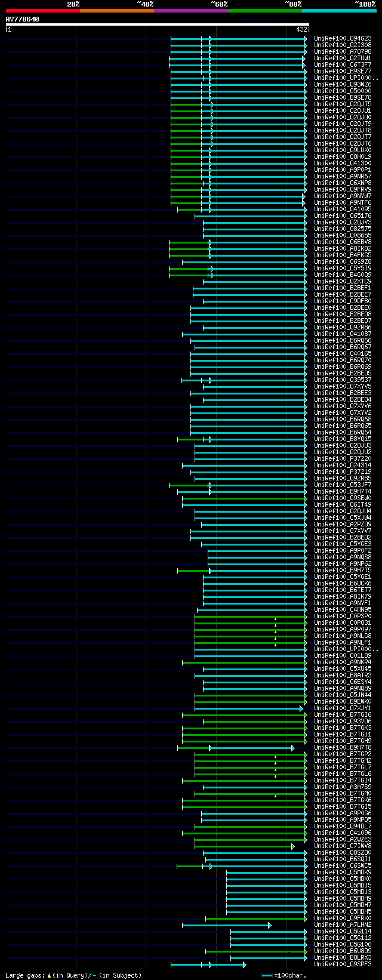
Task: Click label UniRef100_Q9SEW0
Action: point(343,498)
